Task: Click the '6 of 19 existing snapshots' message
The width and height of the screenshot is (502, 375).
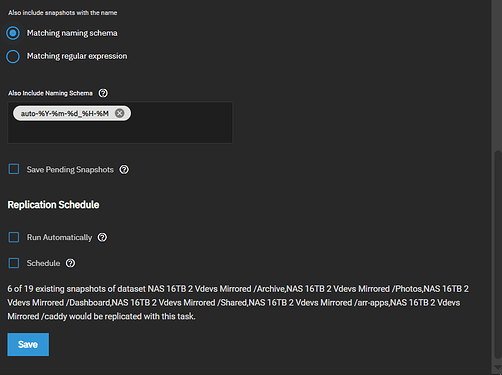Action: pos(238,302)
